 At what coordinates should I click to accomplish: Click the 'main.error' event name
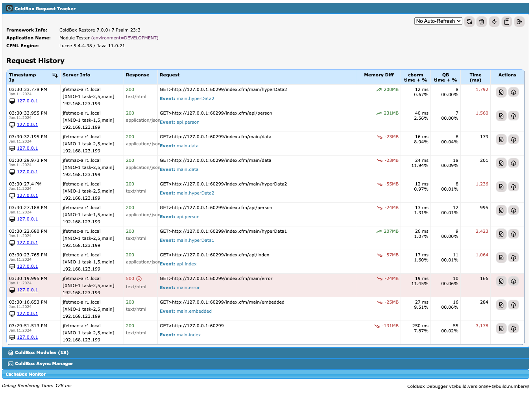coord(188,288)
